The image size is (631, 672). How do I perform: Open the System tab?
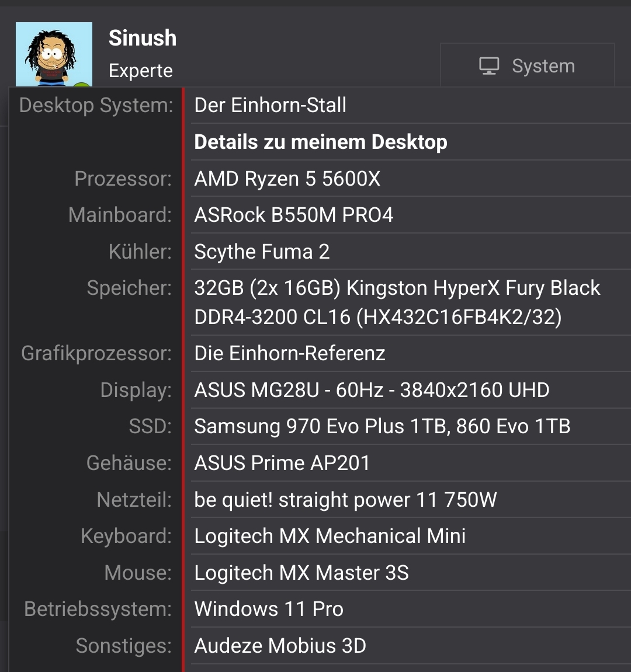(x=527, y=65)
